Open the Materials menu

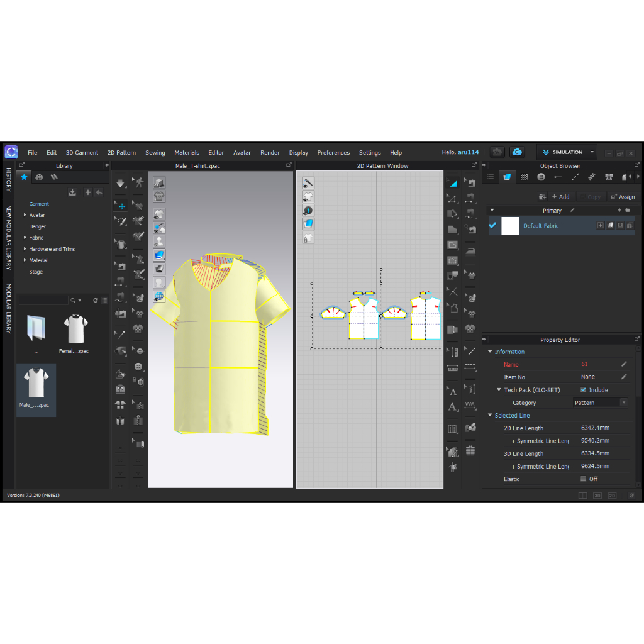pos(187,152)
